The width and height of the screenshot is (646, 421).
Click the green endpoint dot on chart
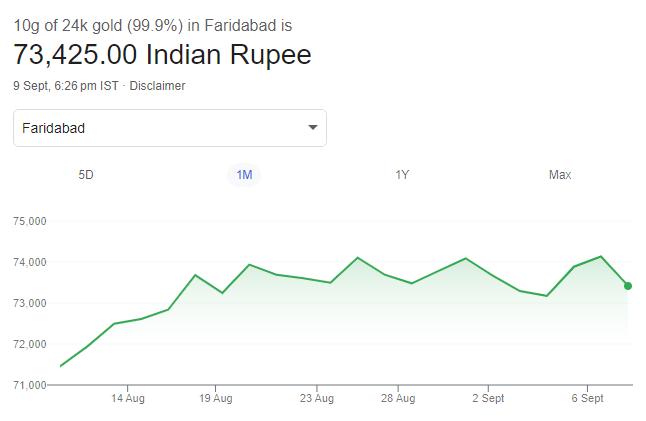tap(628, 286)
